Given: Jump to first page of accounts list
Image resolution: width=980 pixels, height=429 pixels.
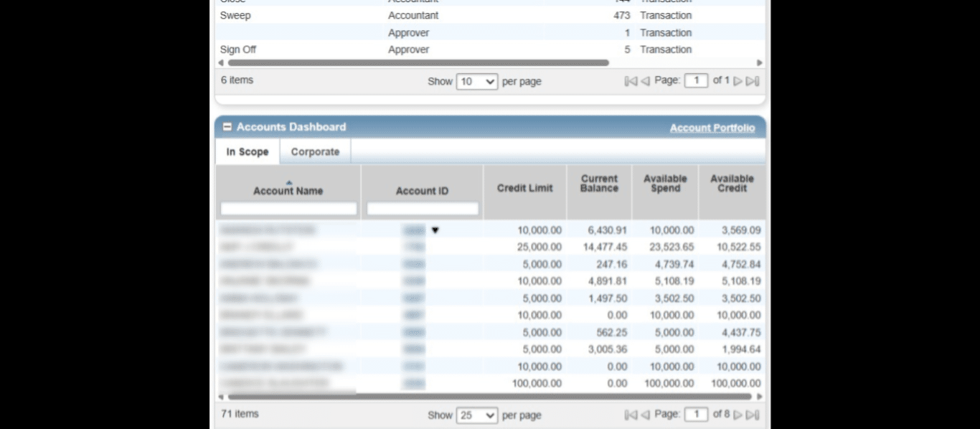Looking at the screenshot, I should (631, 415).
